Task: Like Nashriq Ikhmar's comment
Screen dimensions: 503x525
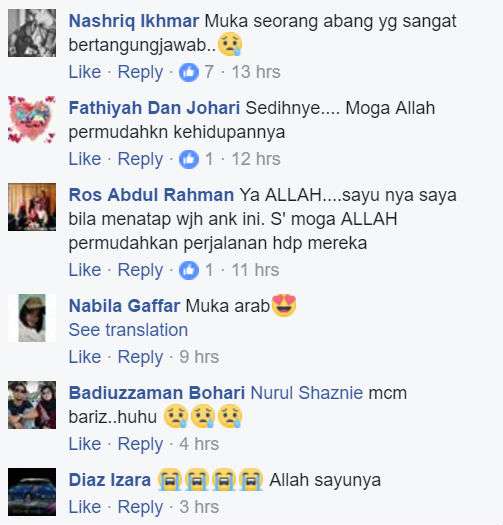Action: (x=85, y=72)
